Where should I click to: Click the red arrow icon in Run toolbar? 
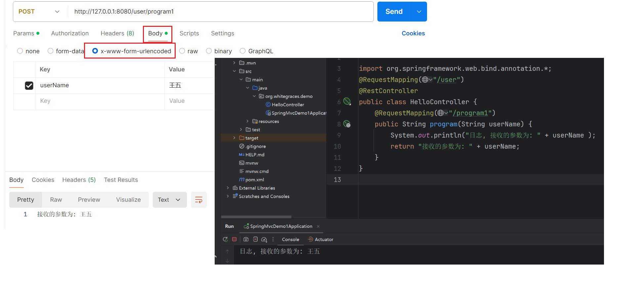coord(255,239)
